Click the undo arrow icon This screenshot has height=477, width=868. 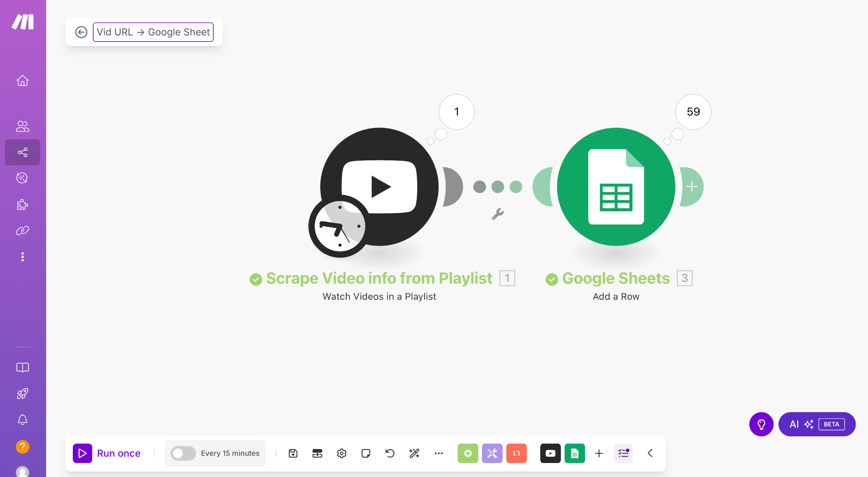tap(390, 453)
